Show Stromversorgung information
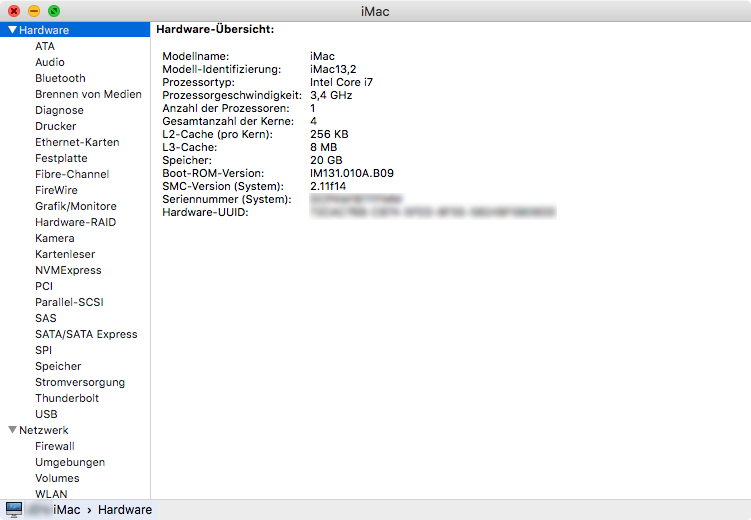Image resolution: width=751 pixels, height=520 pixels. 80,382
